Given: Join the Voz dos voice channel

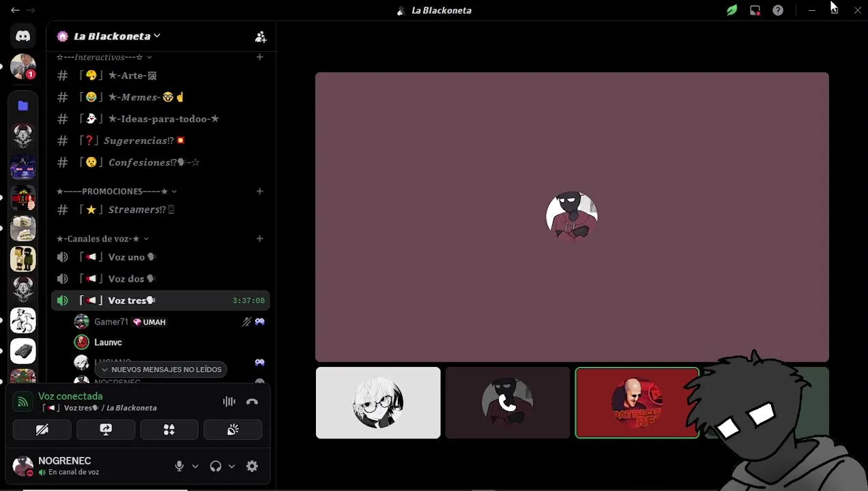Looking at the screenshot, I should (160, 279).
